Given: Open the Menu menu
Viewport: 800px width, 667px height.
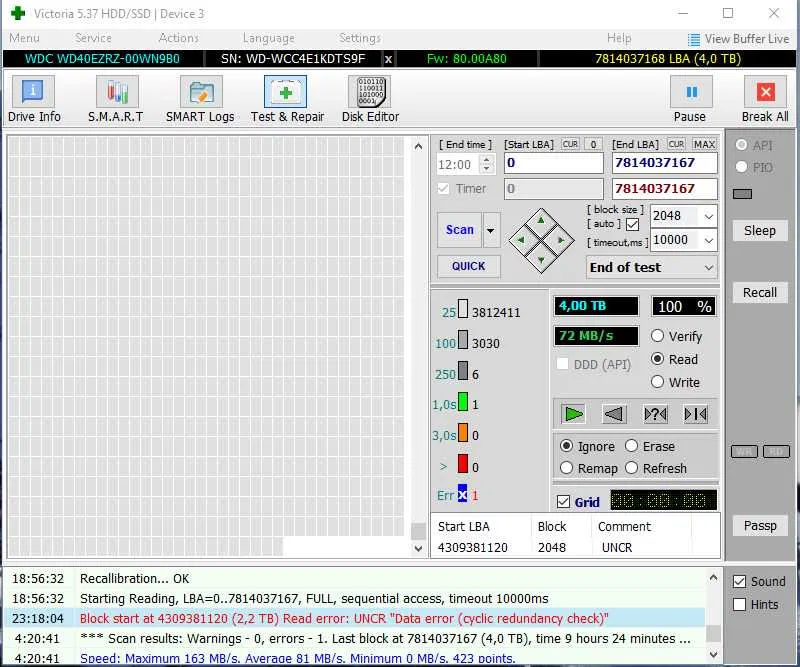Looking at the screenshot, I should [24, 38].
